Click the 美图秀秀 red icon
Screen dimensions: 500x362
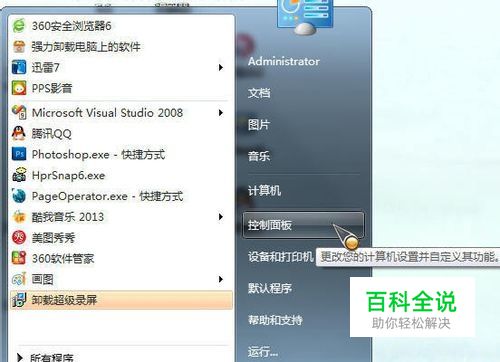(19, 237)
